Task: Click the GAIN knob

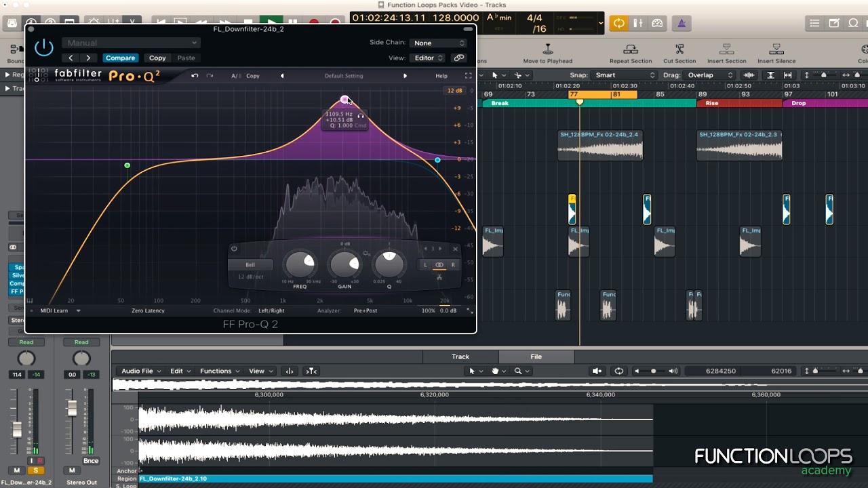Action: [x=344, y=264]
